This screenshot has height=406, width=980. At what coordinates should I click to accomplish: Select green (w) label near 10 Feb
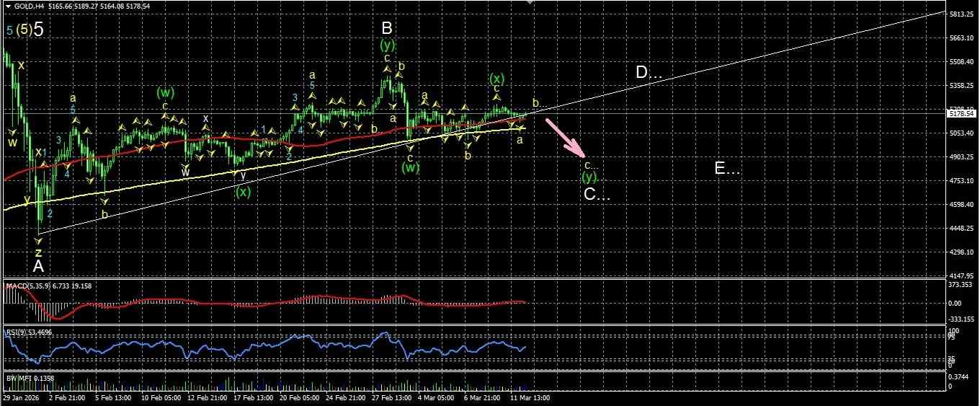coord(166,92)
